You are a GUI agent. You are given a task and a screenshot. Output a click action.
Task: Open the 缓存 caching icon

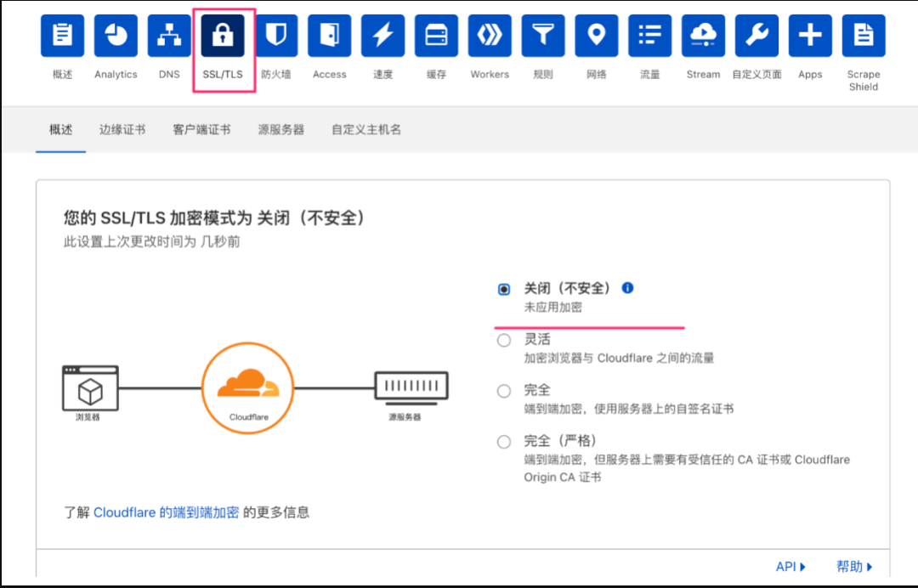click(436, 36)
